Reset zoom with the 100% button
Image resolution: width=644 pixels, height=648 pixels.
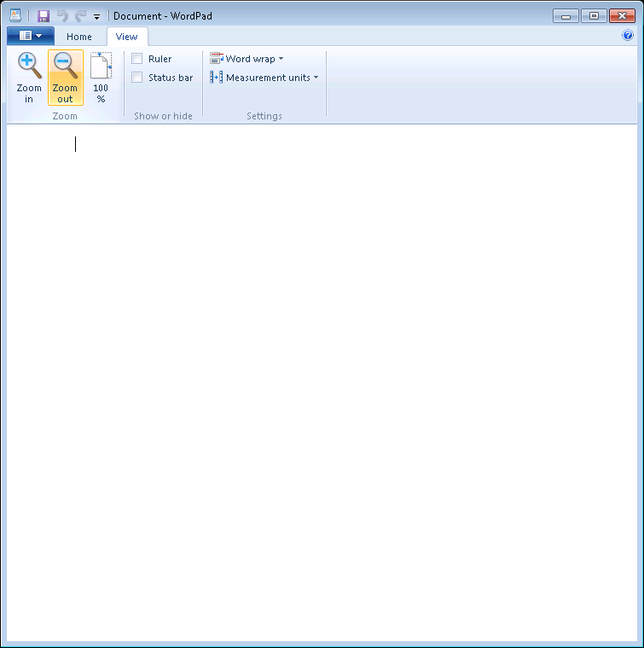pyautogui.click(x=101, y=78)
